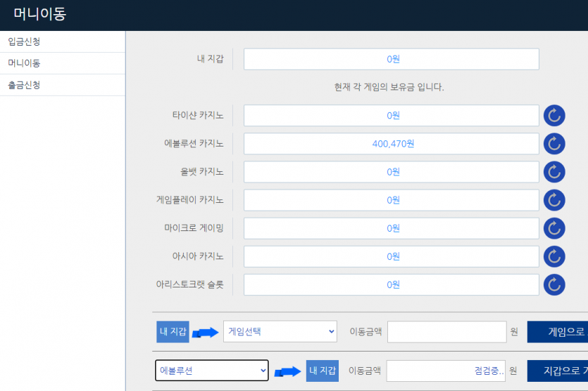Screen dimensions: 588x391
Task: Click the 머니이동 page title
Action: point(40,14)
